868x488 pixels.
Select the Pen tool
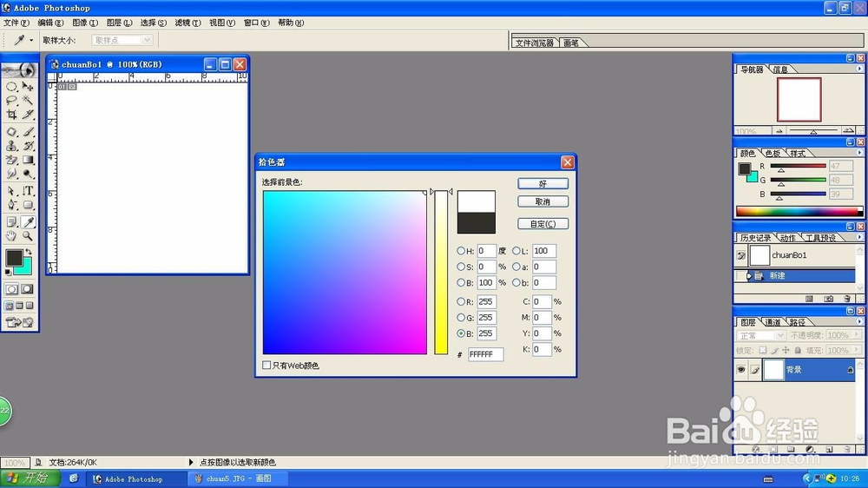tap(11, 205)
